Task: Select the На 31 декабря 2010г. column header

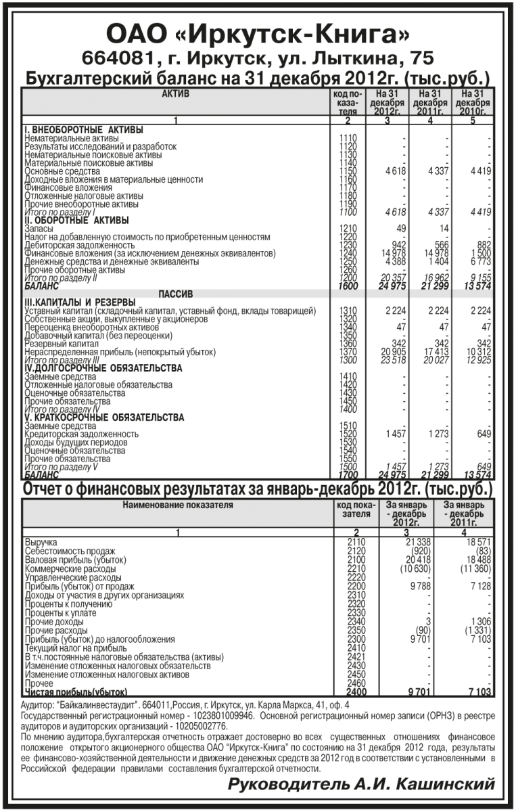Action: [473, 101]
